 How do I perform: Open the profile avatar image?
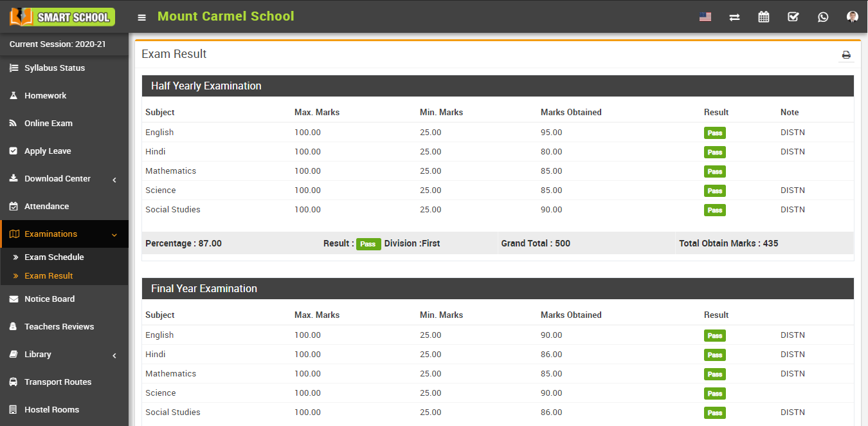coord(852,17)
